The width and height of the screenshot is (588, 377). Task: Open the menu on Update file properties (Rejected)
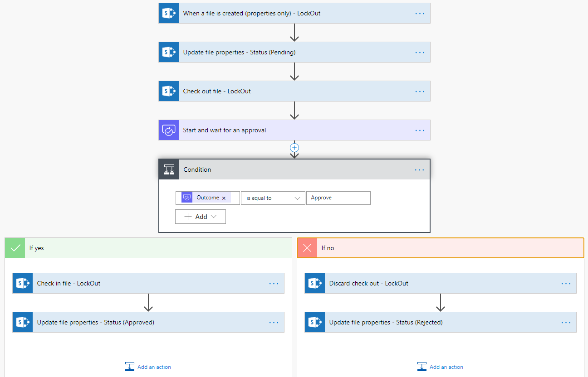tap(566, 322)
